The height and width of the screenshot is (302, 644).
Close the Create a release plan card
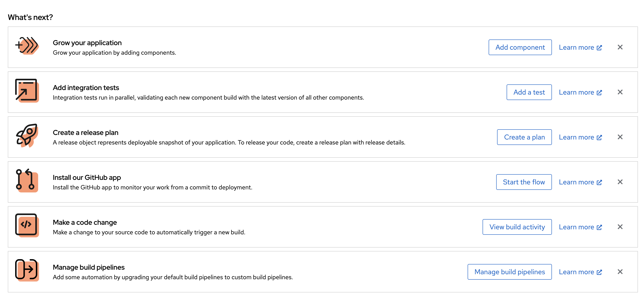tap(620, 137)
